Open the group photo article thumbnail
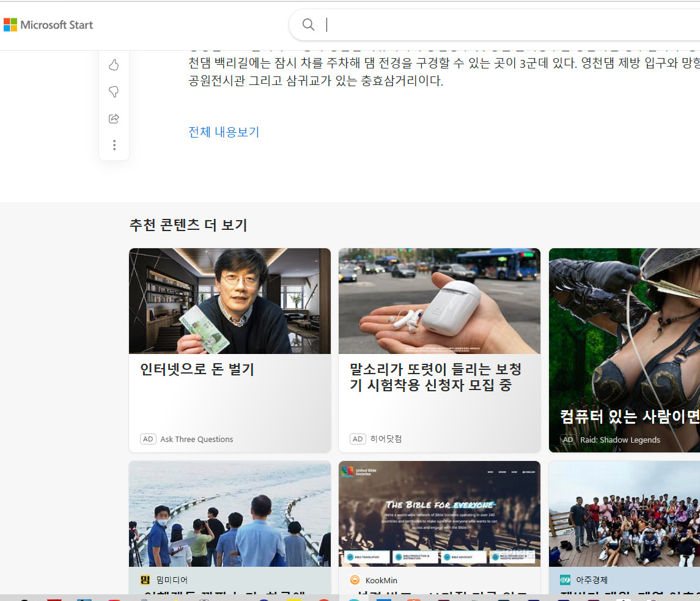 pos(625,514)
